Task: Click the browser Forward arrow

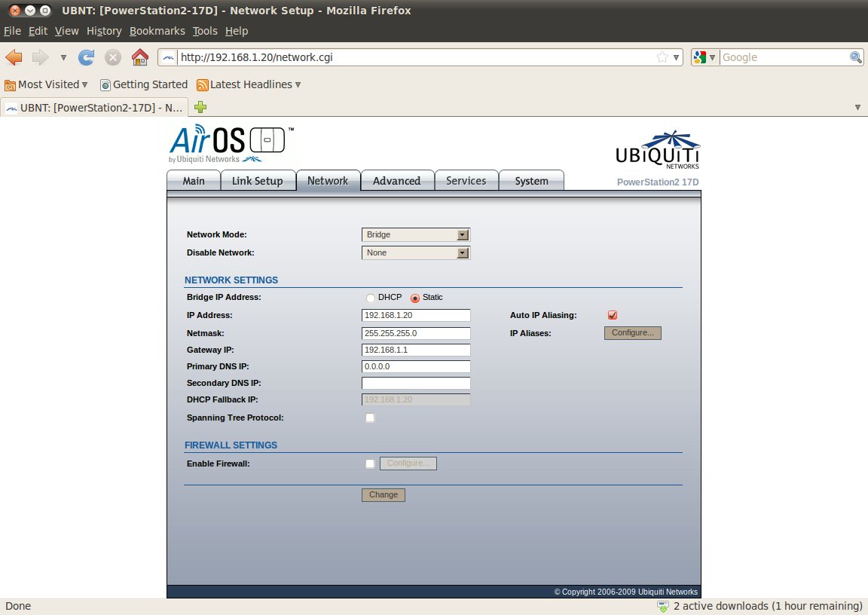Action: pyautogui.click(x=40, y=57)
